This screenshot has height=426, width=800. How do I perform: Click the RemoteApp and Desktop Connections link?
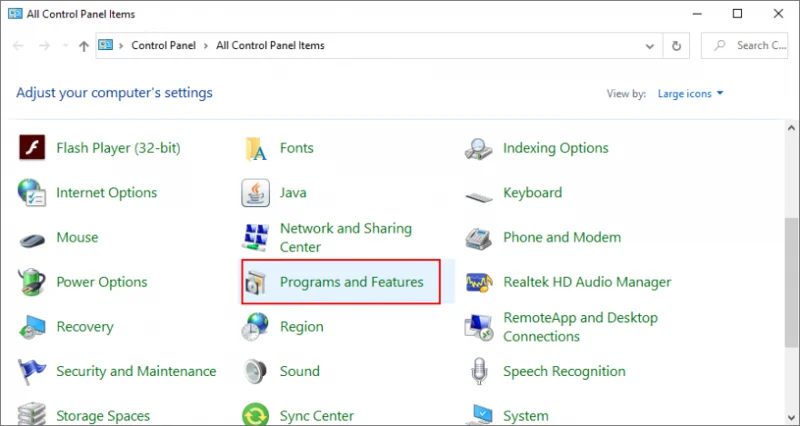(580, 327)
